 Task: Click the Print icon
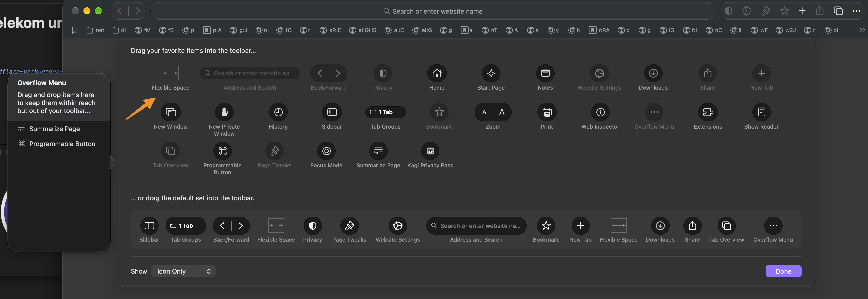(x=547, y=112)
